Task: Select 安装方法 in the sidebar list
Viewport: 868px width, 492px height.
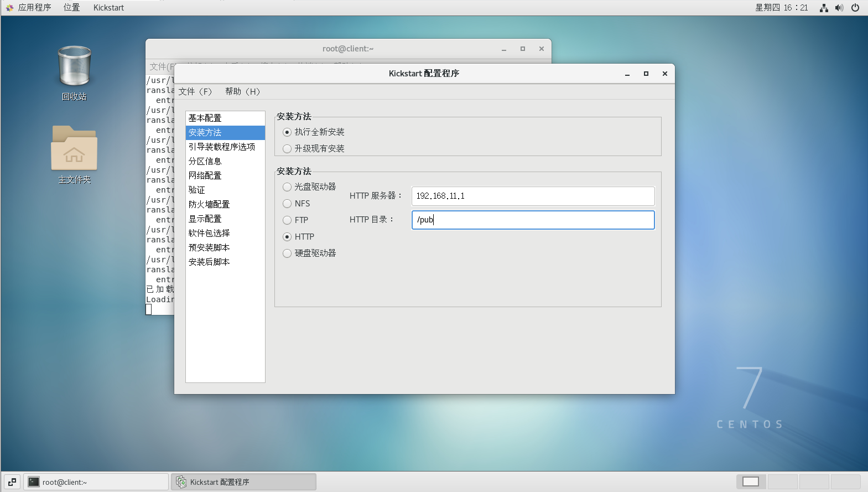Action: coord(225,132)
